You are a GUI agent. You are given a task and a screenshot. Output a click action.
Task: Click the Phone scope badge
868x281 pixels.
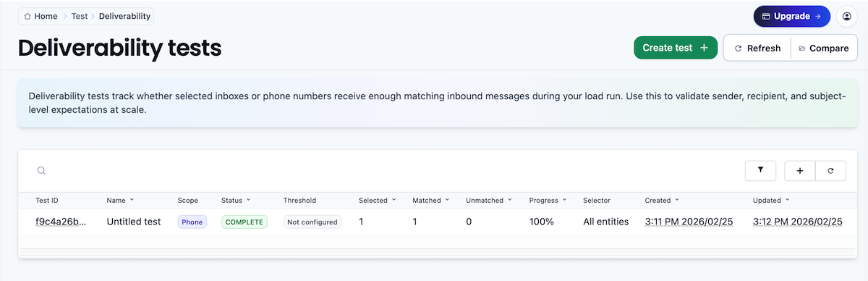coord(192,222)
